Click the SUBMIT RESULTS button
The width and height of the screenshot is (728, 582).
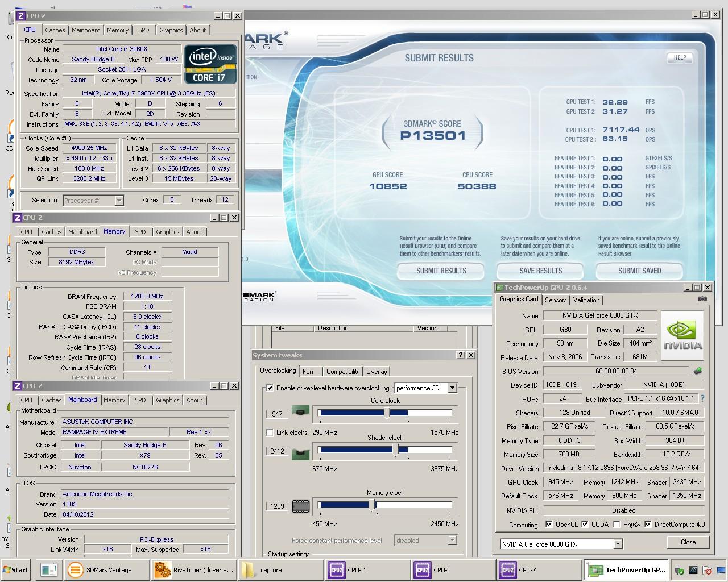point(441,271)
